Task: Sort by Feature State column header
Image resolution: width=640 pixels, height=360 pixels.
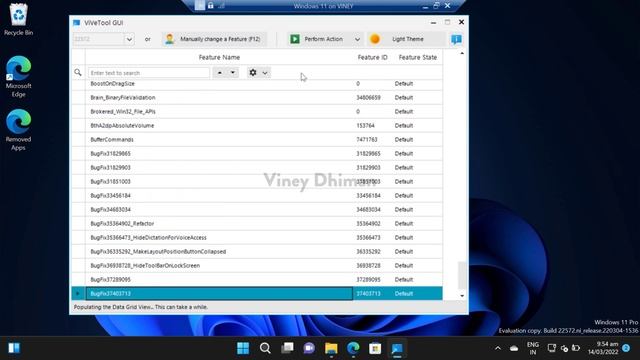Action: tap(418, 58)
